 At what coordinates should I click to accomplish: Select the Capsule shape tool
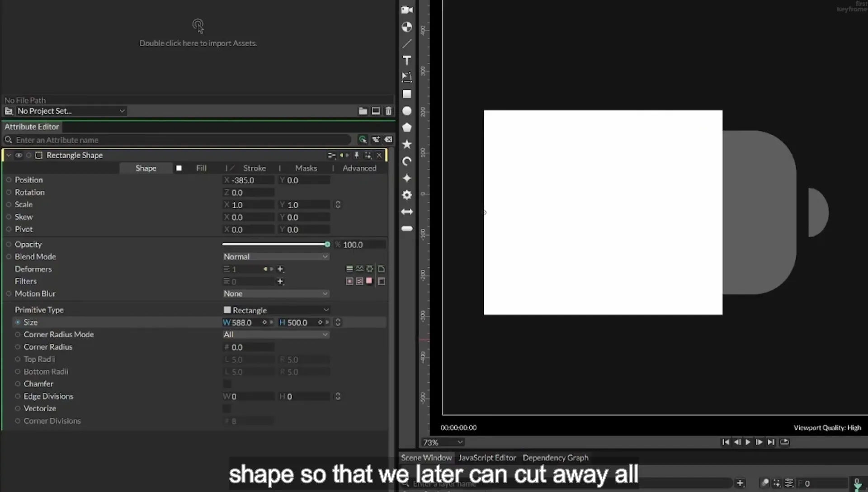click(x=407, y=228)
